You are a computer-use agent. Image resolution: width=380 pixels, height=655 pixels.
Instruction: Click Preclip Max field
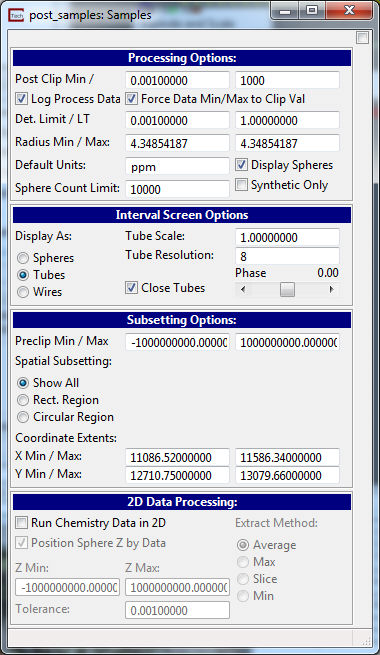click(x=287, y=343)
